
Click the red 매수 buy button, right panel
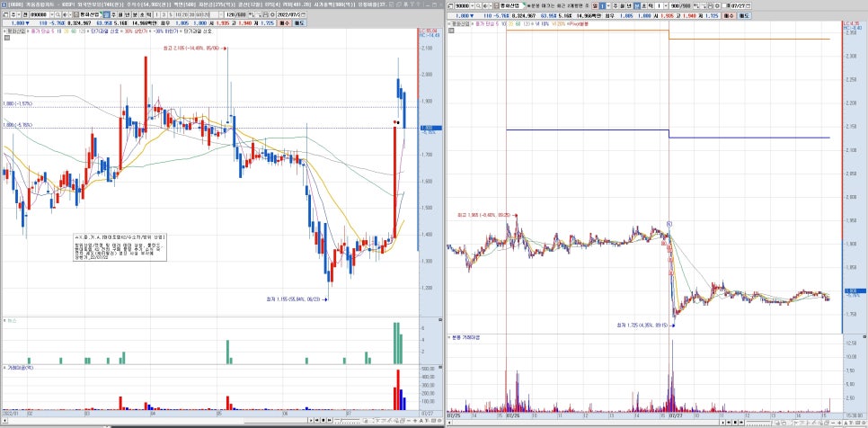tap(729, 15)
